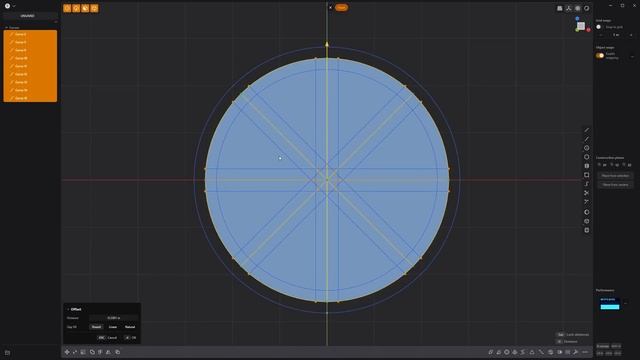Select the Spiral curve tool

(587, 184)
